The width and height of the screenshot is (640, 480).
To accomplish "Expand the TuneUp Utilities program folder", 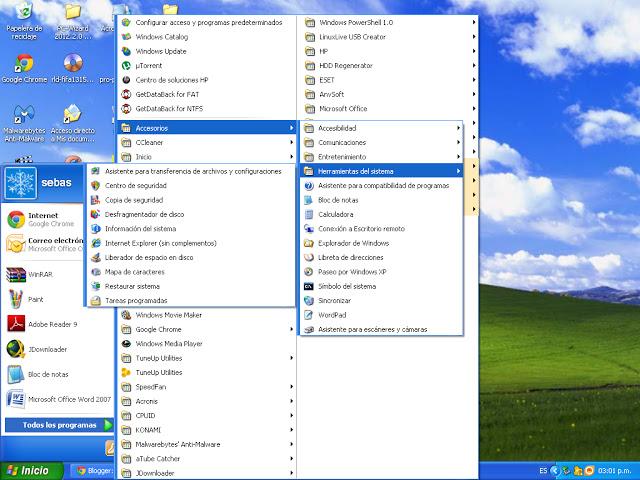I will pos(158,358).
